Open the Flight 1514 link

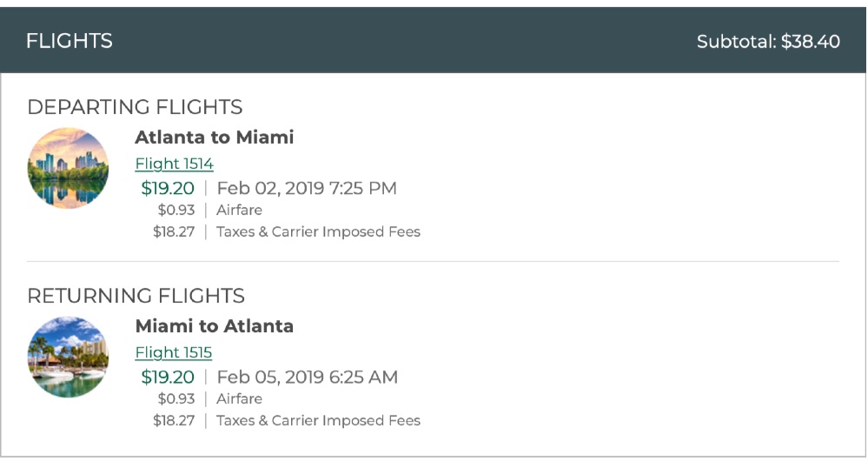tap(174, 164)
